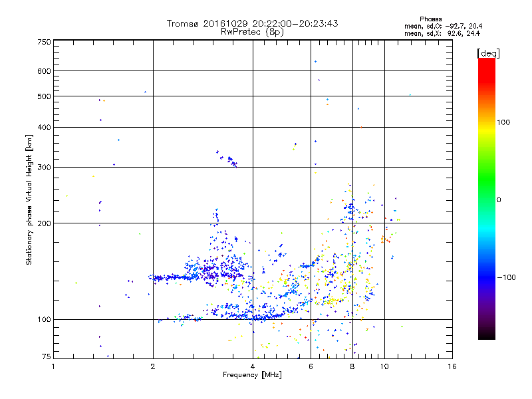Viewport: 532px width, 399px height.
Task: Click y-axis tick label '500'
Action: 44,96
